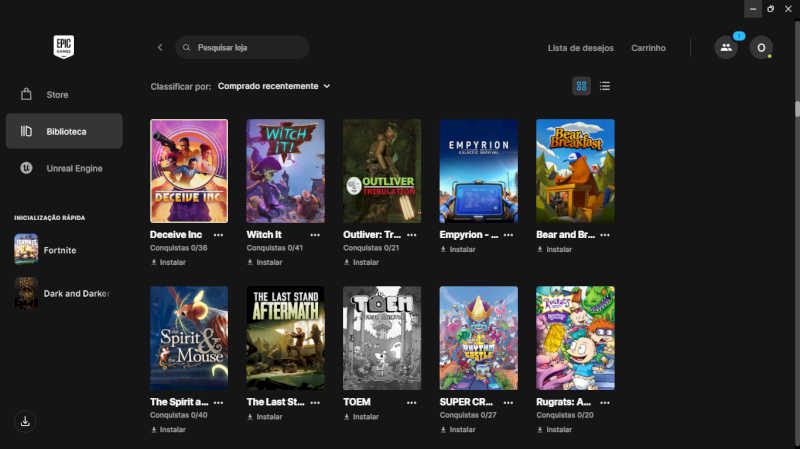Install SUPER CRAZY RHYTHM CASTLE
800x449 pixels.
coord(458,430)
